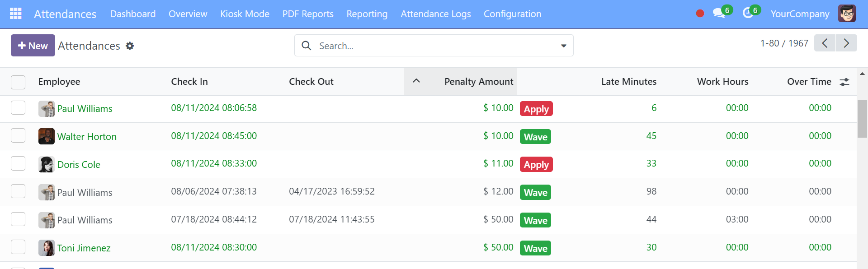This screenshot has height=269, width=868.
Task: Toggle the select-all header checkbox
Action: pos(18,82)
